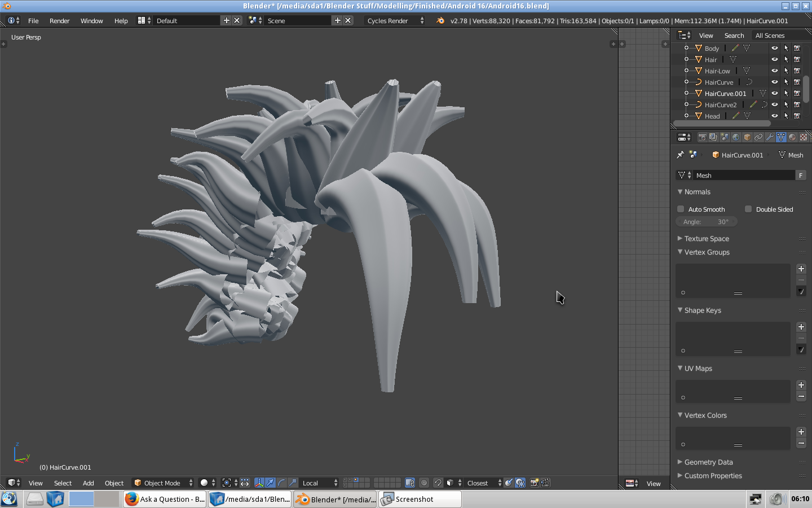The image size is (812, 508).
Task: Toggle snap magnet button in 3D header
Action: point(438,483)
